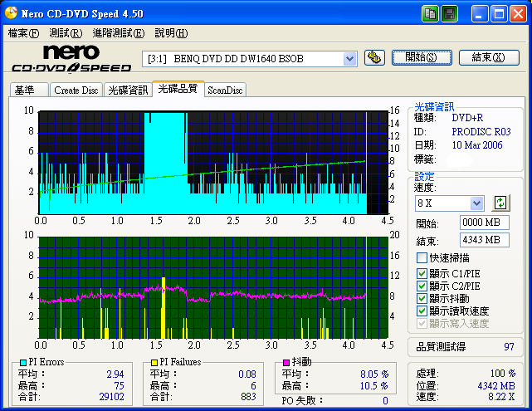Click the refresh speed icon next to 8 X
This screenshot has height=411, width=532.
pos(500,203)
